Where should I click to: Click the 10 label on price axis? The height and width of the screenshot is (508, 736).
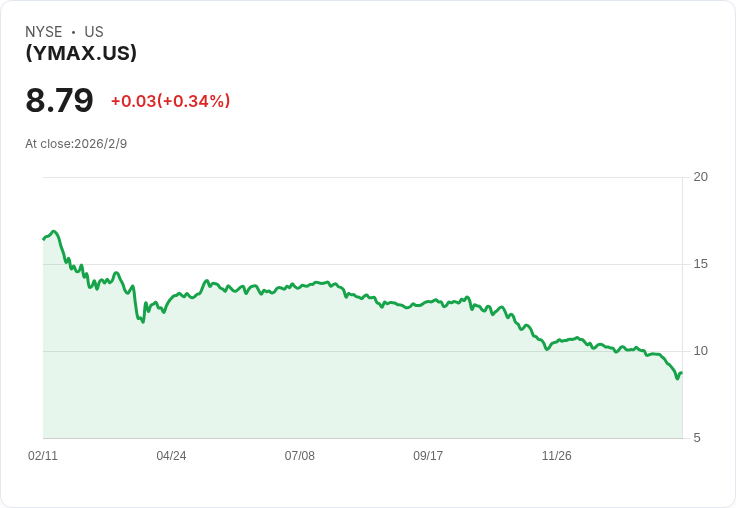point(700,351)
